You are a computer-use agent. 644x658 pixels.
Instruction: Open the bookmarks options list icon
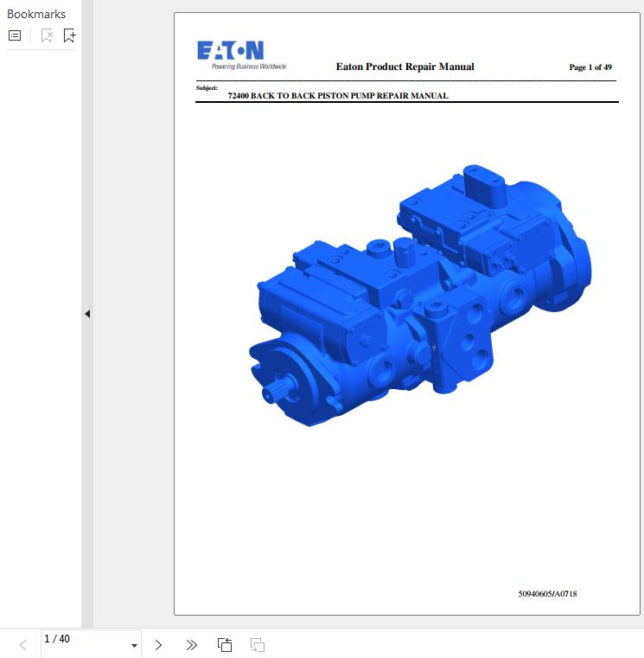pyautogui.click(x=15, y=35)
